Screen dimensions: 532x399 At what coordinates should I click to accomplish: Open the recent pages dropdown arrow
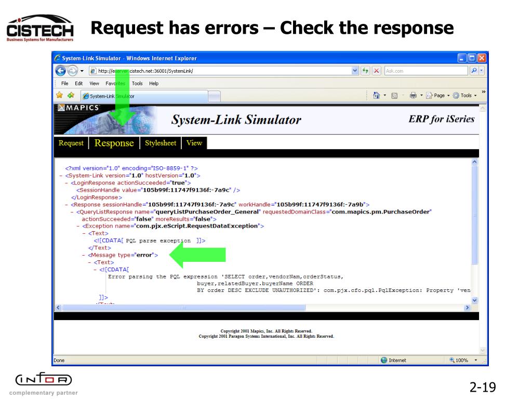coord(82,71)
